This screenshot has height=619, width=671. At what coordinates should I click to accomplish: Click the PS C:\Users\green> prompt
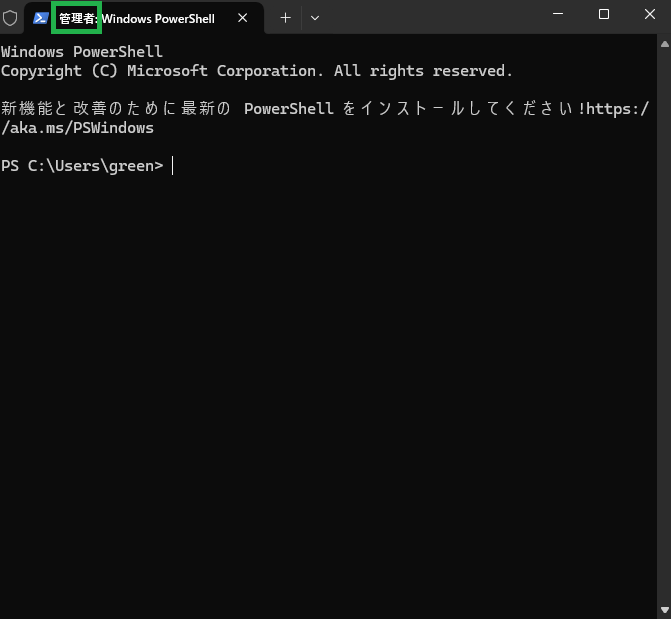82,166
